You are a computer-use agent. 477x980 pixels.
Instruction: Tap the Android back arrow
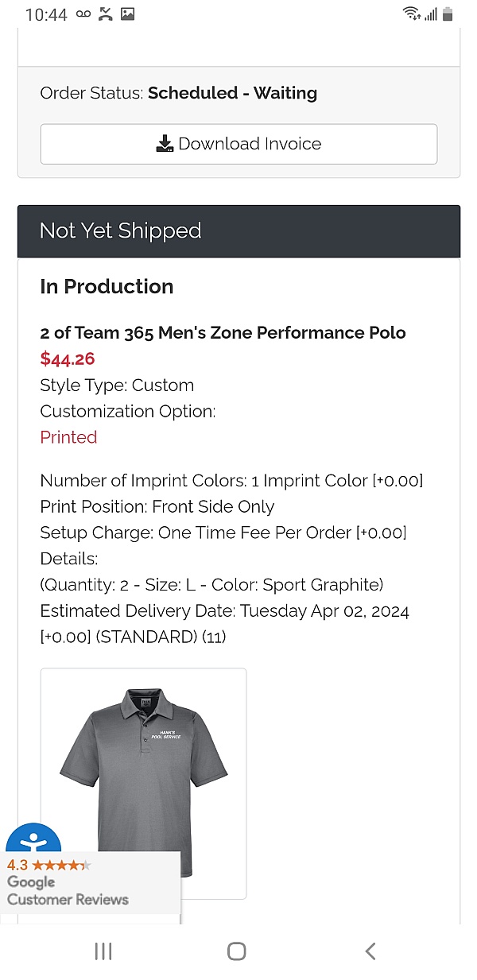pos(370,951)
